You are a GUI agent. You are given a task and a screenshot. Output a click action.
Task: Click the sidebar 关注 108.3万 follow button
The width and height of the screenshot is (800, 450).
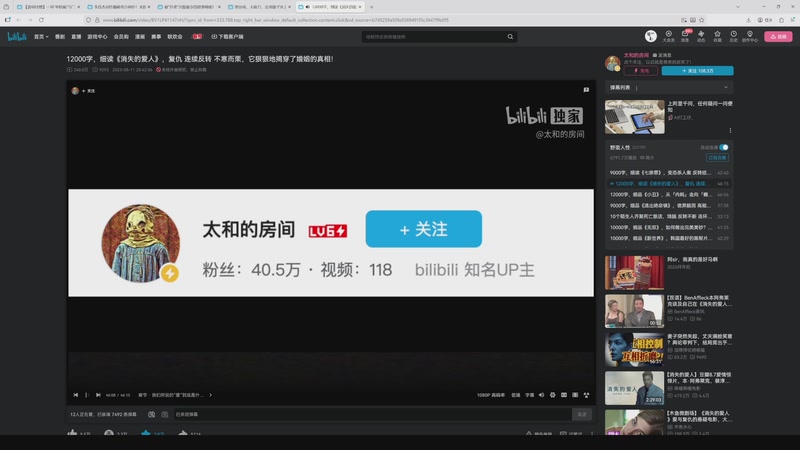[x=697, y=71]
